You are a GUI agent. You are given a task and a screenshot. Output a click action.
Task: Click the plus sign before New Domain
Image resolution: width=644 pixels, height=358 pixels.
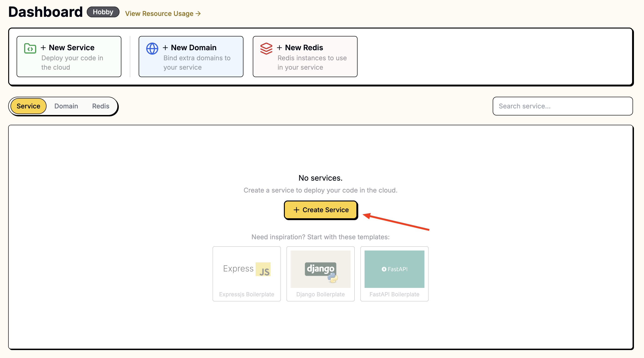[165, 47]
